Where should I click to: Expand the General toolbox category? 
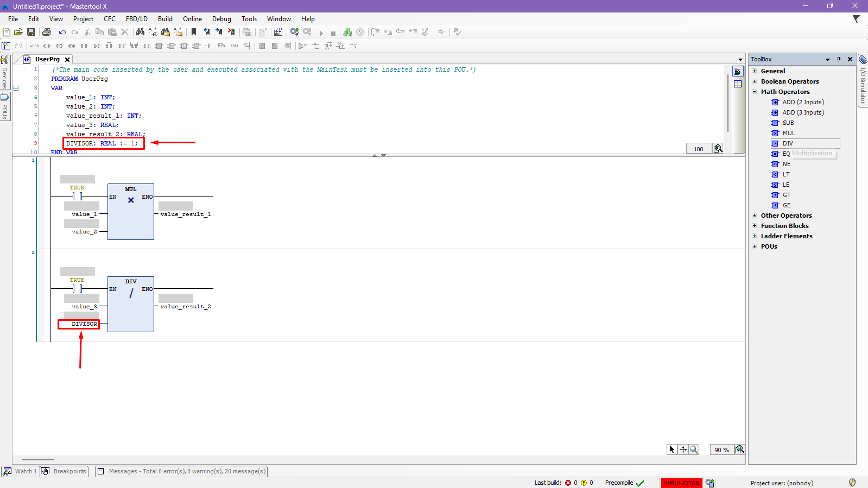pos(754,71)
